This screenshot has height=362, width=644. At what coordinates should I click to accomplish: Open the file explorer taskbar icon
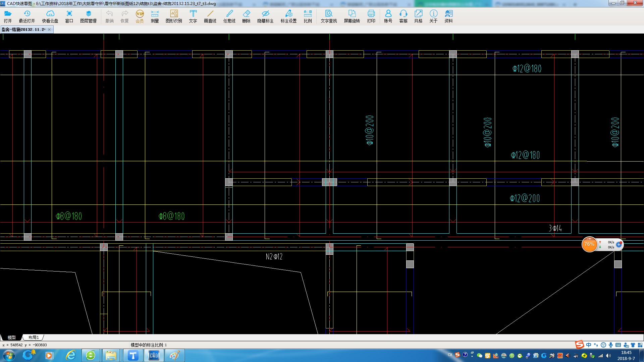point(111,355)
